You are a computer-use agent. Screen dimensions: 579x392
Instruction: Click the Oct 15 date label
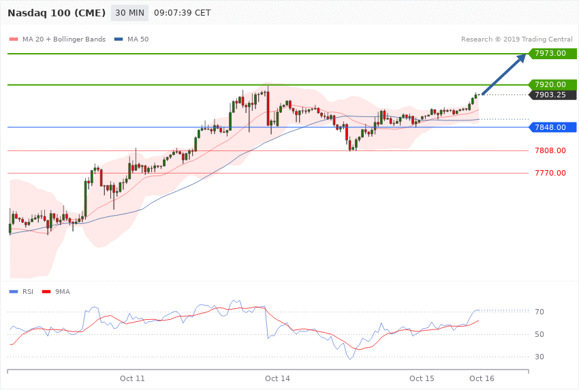click(422, 378)
